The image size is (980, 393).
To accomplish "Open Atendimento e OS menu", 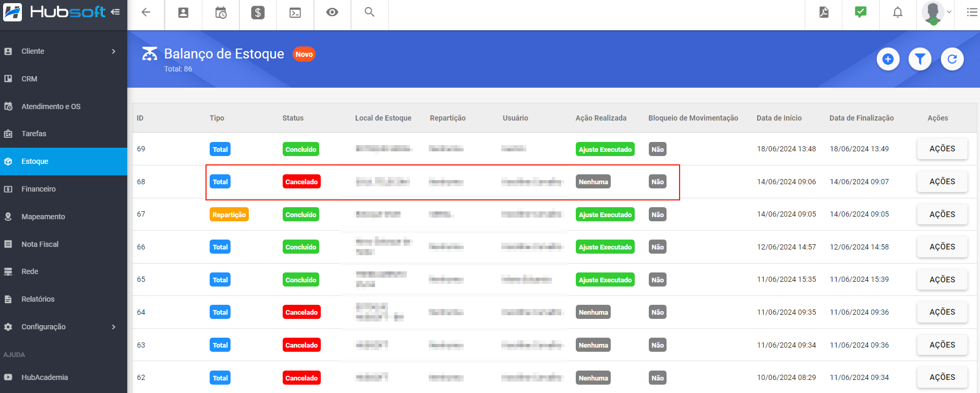I will (64, 106).
